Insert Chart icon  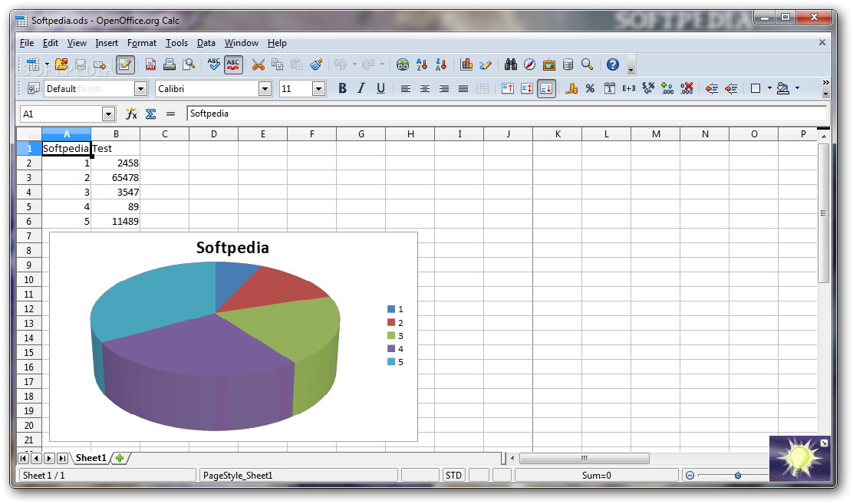click(x=466, y=64)
